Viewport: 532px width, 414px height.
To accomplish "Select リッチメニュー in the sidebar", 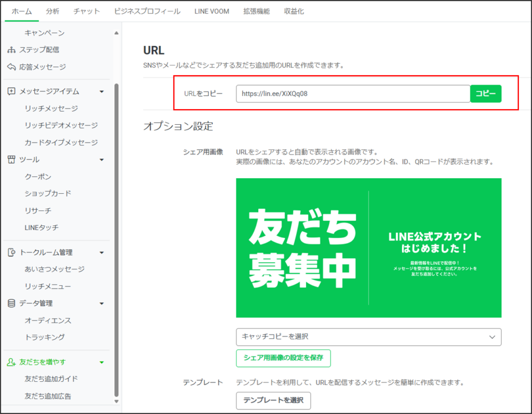I will [x=48, y=286].
